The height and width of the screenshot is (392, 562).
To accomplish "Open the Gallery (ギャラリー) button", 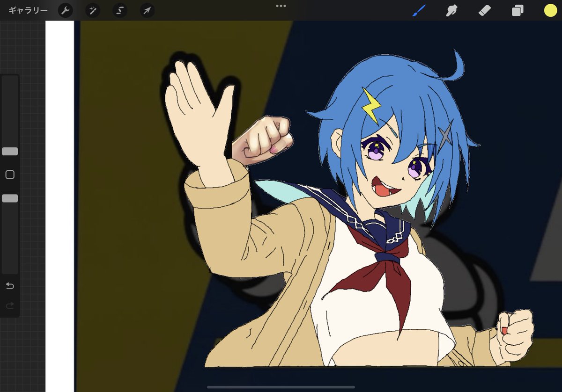I will click(x=28, y=10).
